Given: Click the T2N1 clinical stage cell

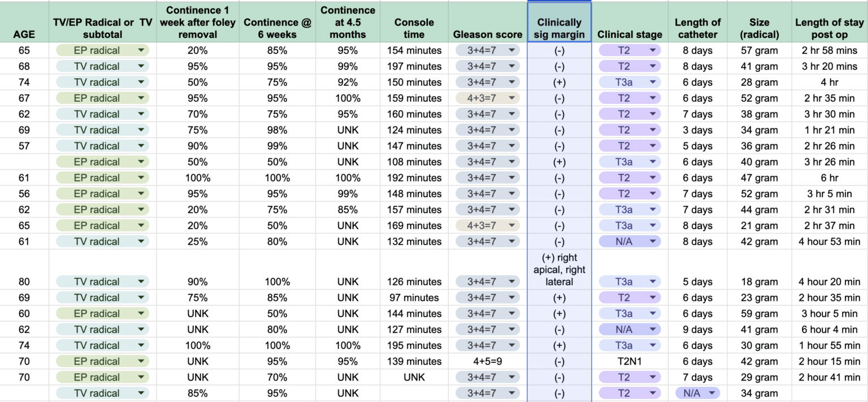Looking at the screenshot, I should (630, 361).
